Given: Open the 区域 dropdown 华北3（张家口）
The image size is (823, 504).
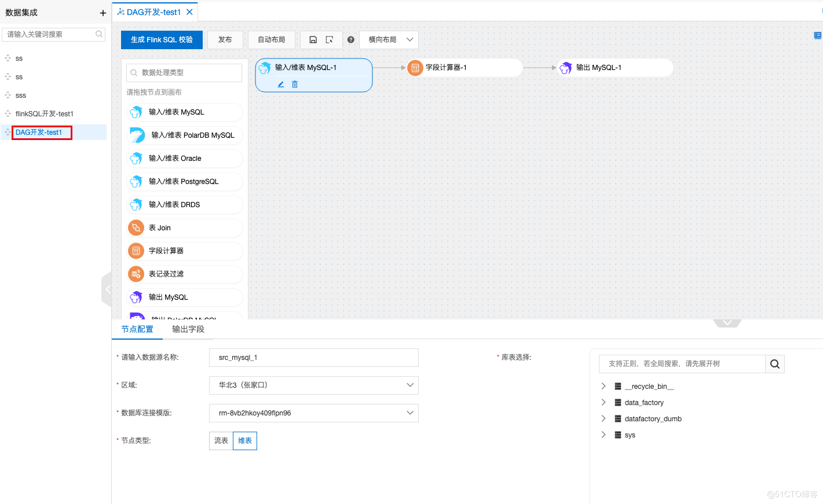Looking at the screenshot, I should (x=314, y=385).
